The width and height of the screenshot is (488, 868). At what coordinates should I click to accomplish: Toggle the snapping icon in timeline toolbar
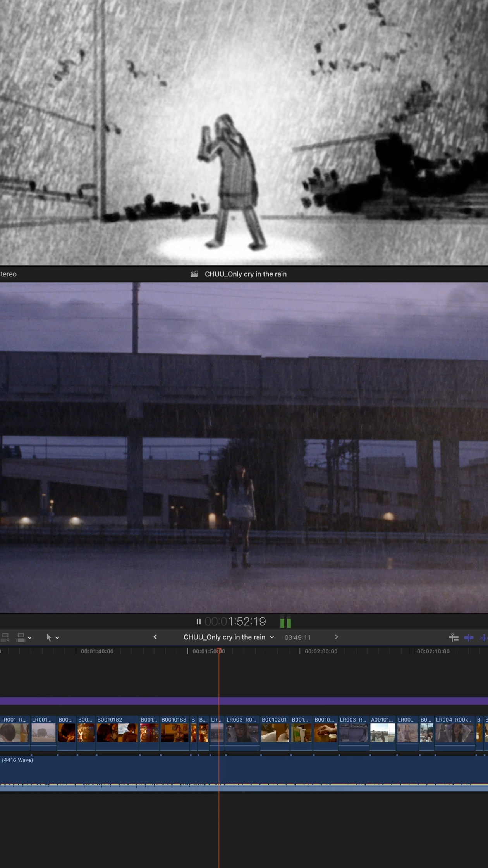click(x=454, y=637)
